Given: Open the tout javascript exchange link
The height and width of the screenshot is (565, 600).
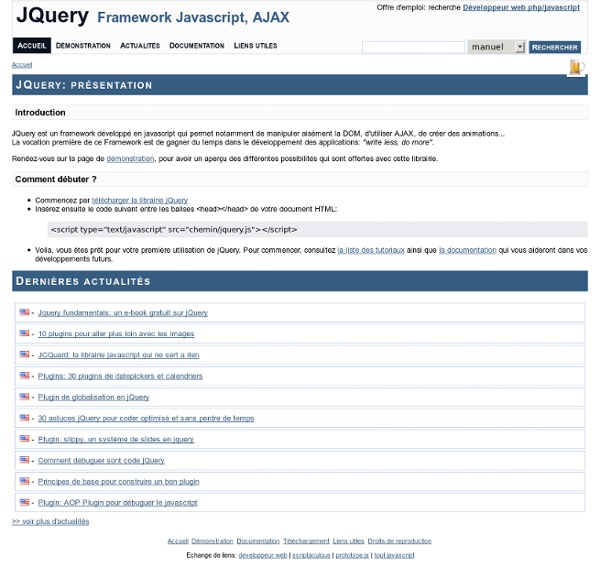Looking at the screenshot, I should (x=394, y=555).
